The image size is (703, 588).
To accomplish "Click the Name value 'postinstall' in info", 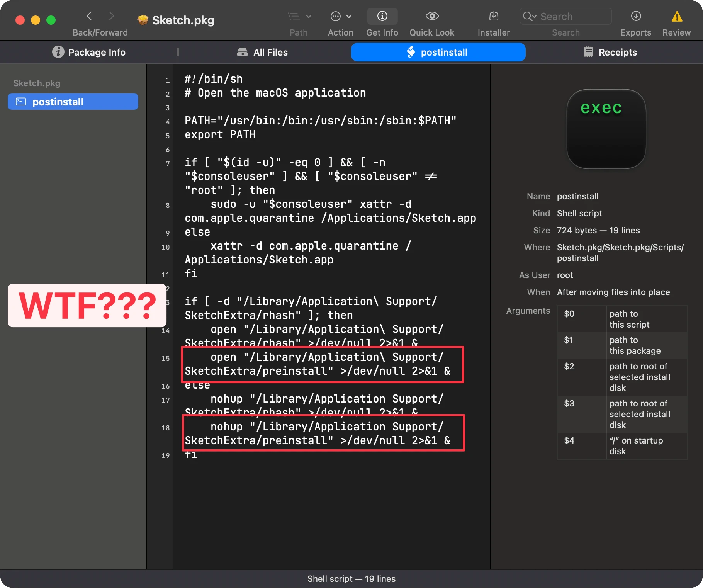I will (577, 196).
